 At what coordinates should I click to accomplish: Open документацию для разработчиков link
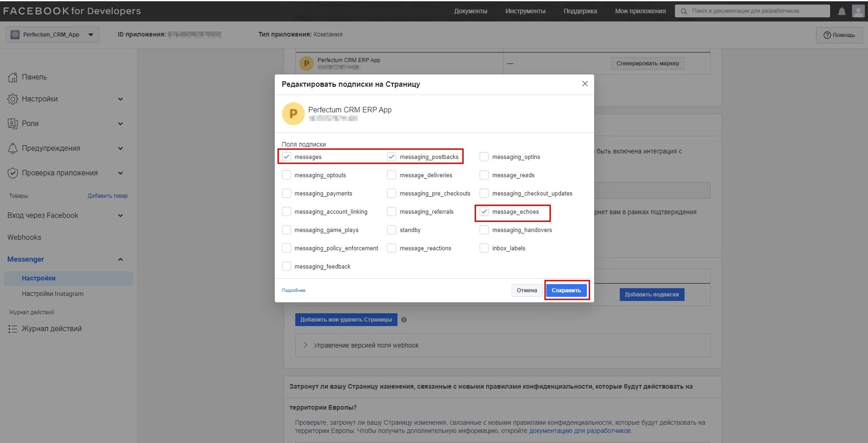(x=580, y=431)
